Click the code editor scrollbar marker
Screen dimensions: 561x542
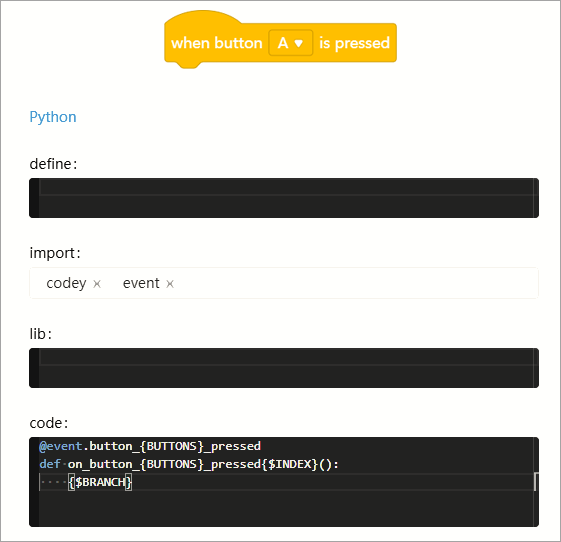click(x=535, y=482)
